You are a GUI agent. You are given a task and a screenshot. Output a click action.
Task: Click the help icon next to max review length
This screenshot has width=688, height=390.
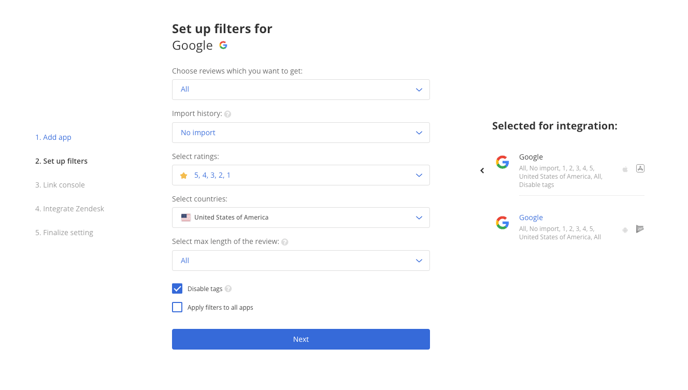pos(285,242)
